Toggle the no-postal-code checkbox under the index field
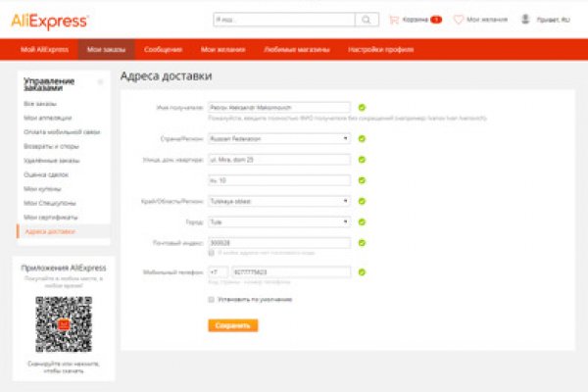This screenshot has width=588, height=392. (211, 253)
